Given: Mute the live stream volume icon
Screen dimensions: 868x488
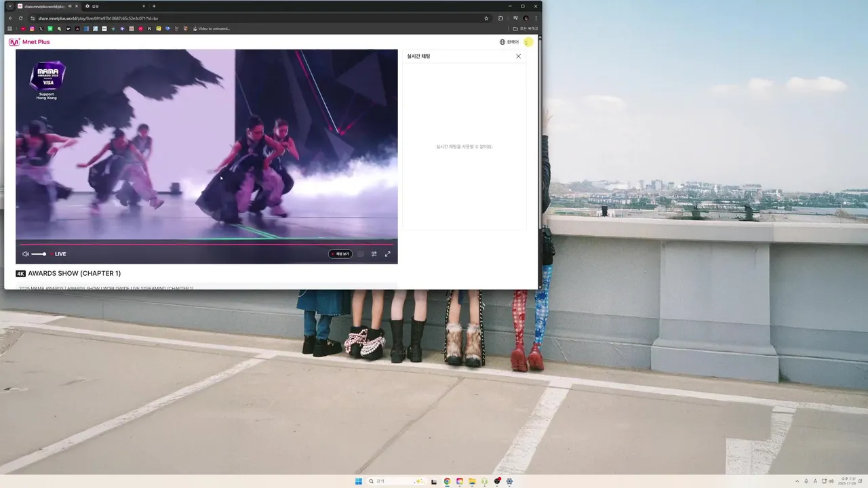Looking at the screenshot, I should tap(25, 254).
